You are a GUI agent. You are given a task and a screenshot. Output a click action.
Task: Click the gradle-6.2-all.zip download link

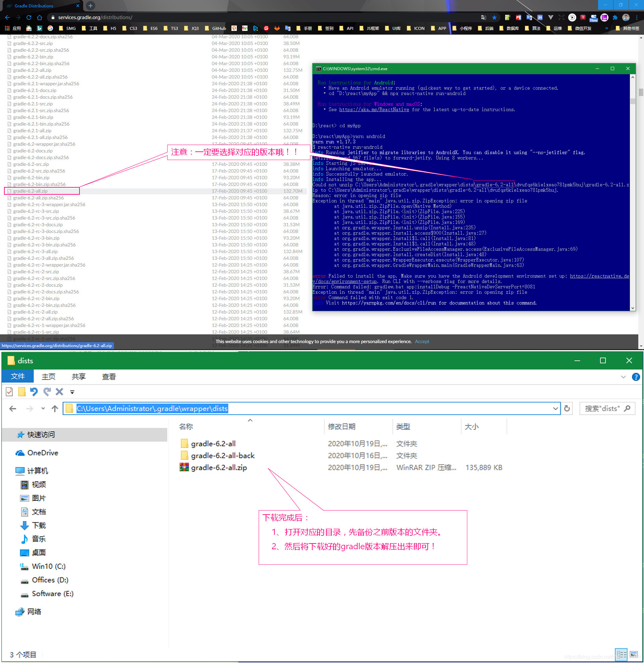[31, 191]
